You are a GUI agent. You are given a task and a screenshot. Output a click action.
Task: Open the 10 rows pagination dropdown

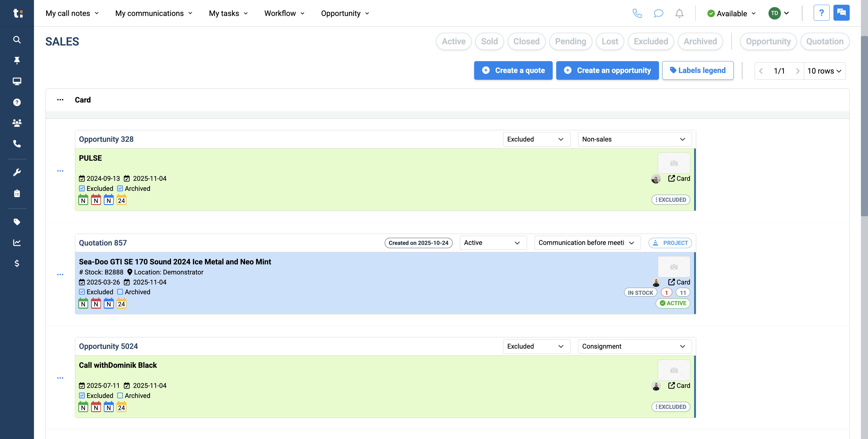coord(824,71)
